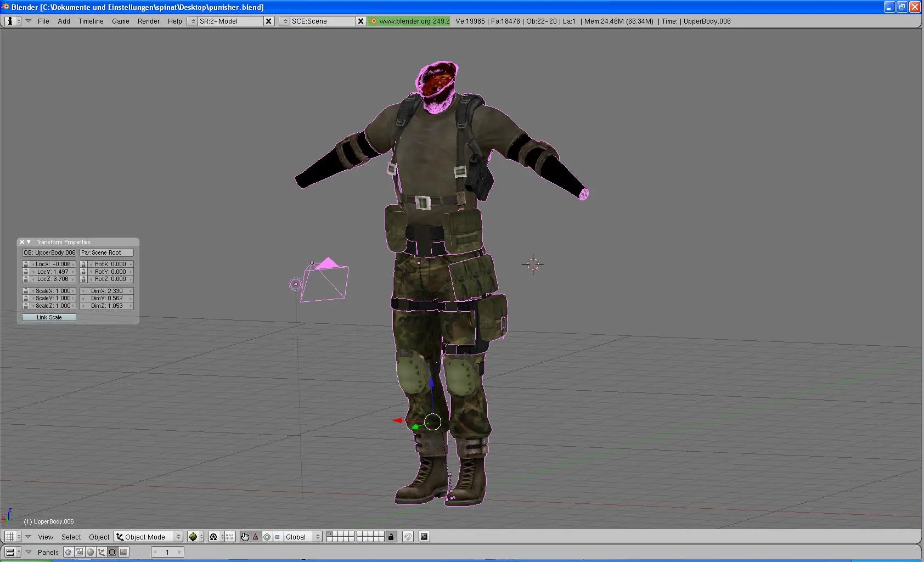Increase ScaleX with its right arrow
The width and height of the screenshot is (924, 562).
pos(74,291)
